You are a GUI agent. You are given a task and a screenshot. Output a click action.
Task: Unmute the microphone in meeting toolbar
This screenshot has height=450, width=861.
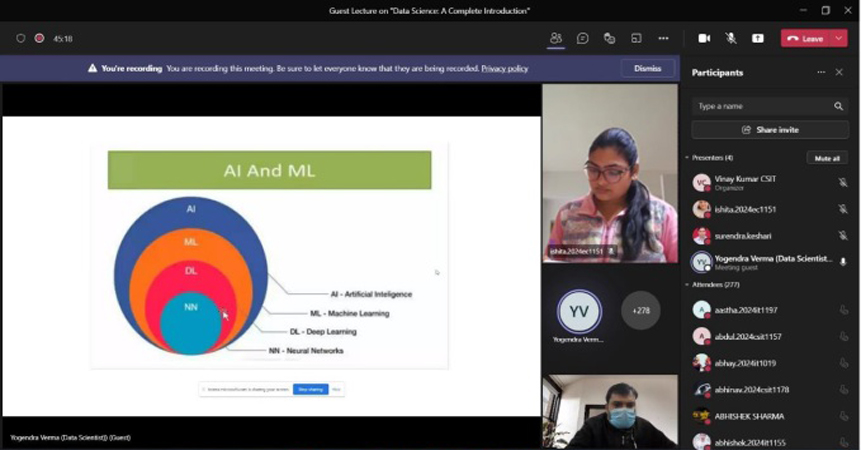click(x=731, y=38)
